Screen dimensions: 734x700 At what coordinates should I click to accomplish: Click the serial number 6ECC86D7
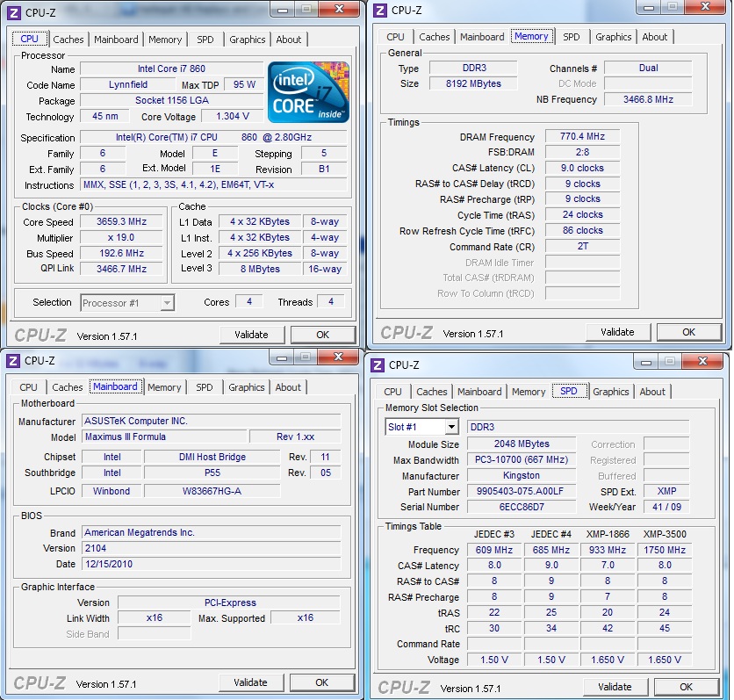click(521, 507)
